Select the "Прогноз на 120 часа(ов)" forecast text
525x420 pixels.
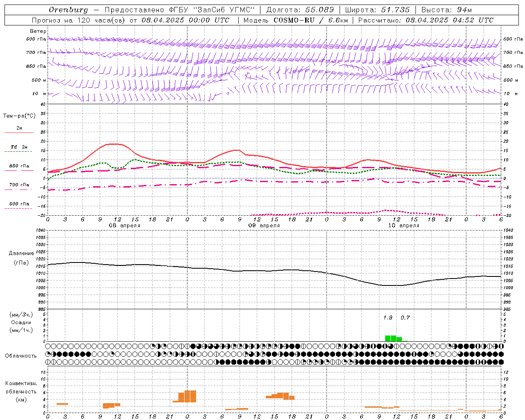point(79,20)
